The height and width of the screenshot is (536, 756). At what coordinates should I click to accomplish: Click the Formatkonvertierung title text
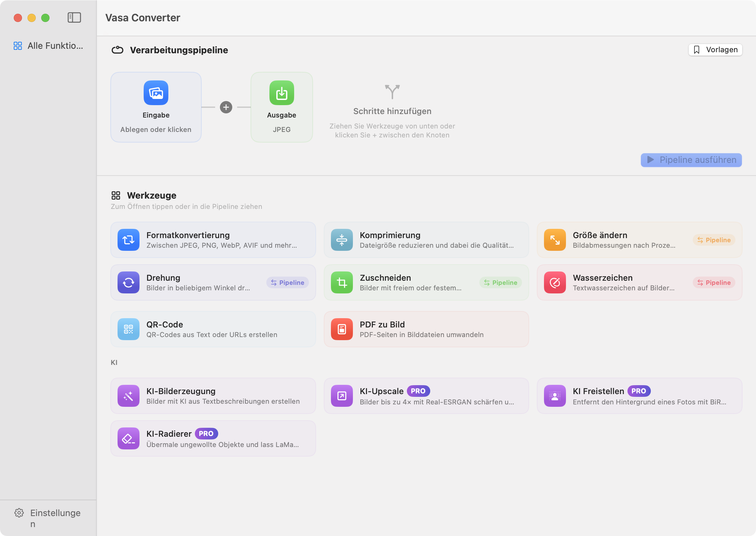tap(188, 235)
